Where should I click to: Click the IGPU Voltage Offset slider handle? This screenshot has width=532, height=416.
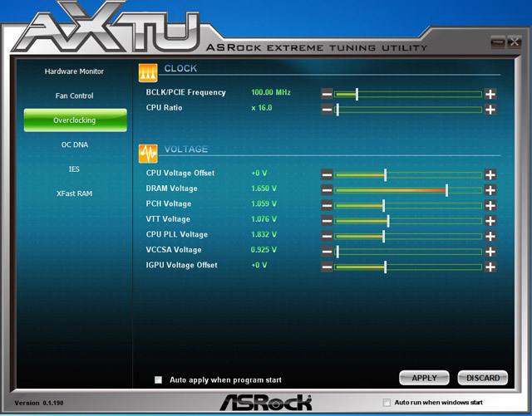386,267
